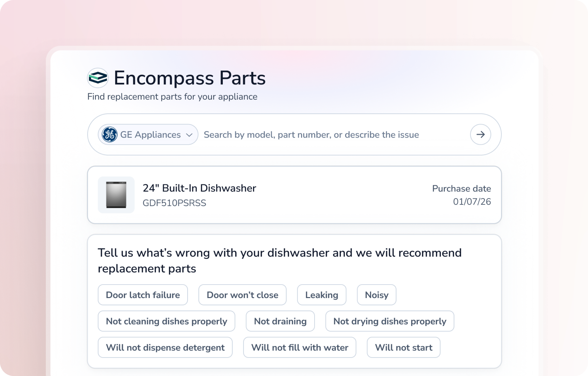
Task: Click the Encompass Parts logo icon
Action: click(98, 78)
